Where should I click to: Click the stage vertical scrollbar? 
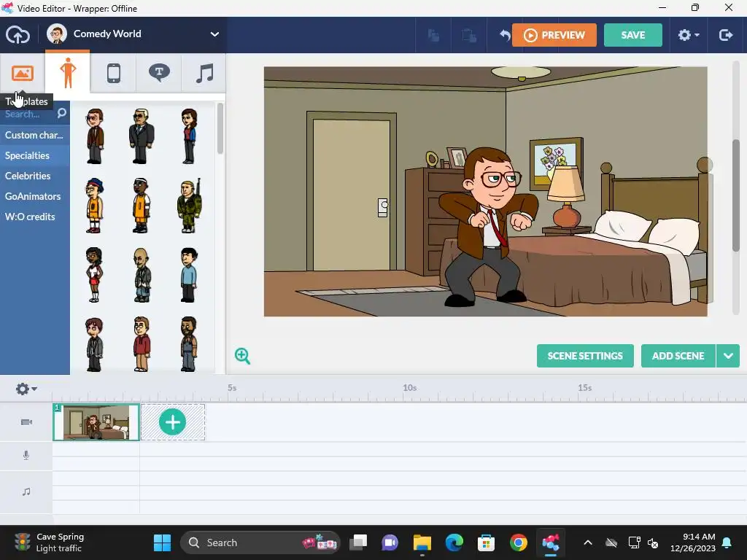[x=737, y=195]
